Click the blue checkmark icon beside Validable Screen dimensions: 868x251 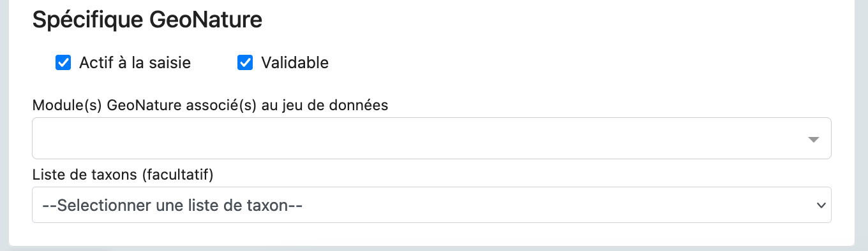[x=245, y=62]
